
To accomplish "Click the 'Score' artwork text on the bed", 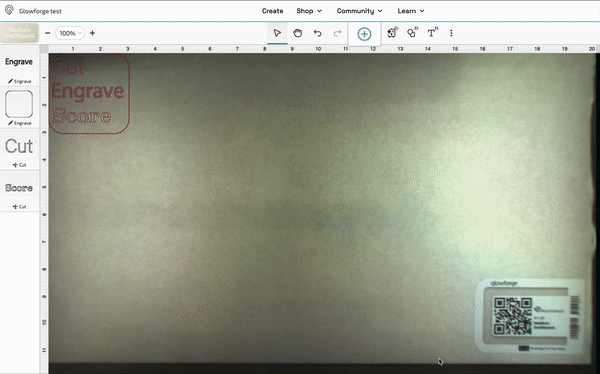I will click(x=82, y=116).
